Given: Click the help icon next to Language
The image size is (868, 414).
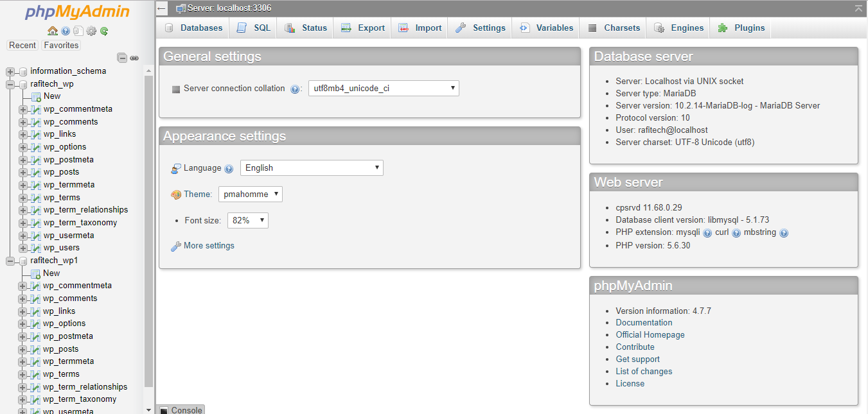Looking at the screenshot, I should (229, 169).
